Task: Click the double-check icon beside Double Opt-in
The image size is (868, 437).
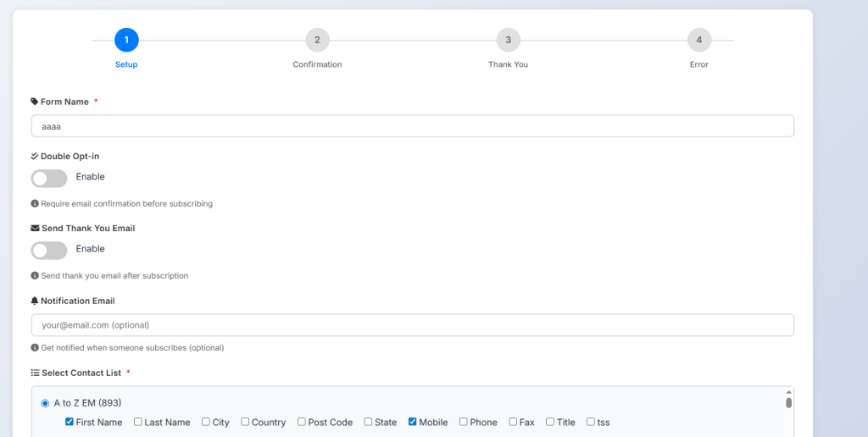Action: coord(35,157)
